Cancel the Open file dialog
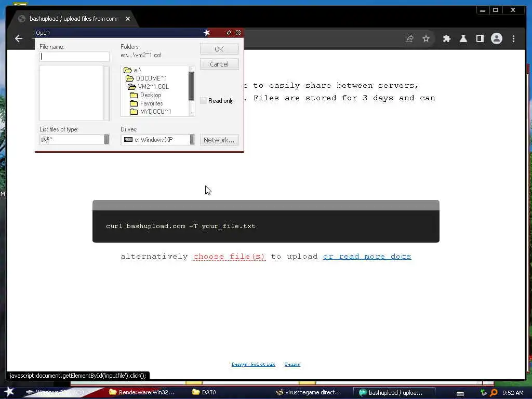The height and width of the screenshot is (399, 532). pos(219,64)
